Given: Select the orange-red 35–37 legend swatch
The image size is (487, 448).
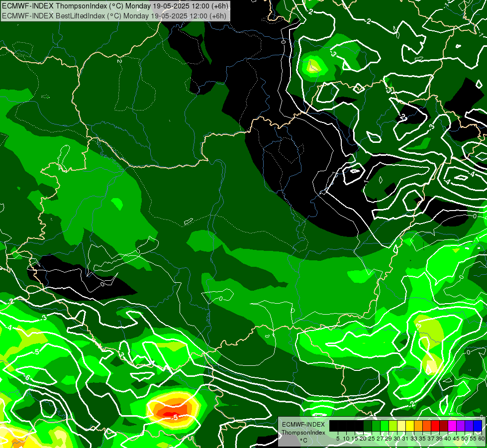Looking at the screenshot, I should (427, 426).
